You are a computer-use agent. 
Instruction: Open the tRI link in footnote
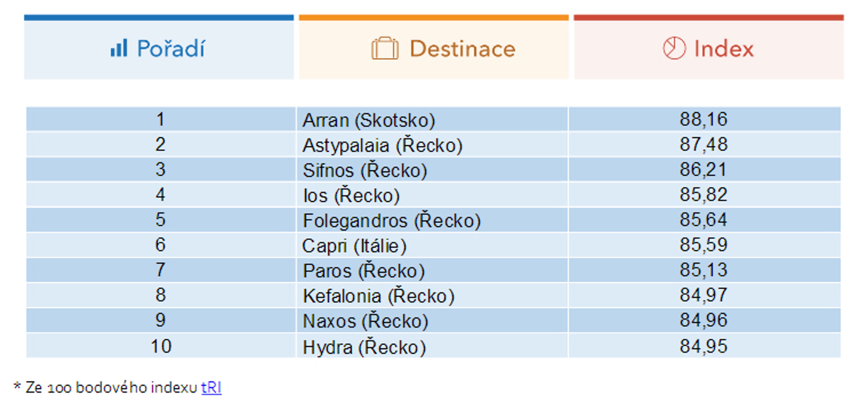click(x=211, y=387)
